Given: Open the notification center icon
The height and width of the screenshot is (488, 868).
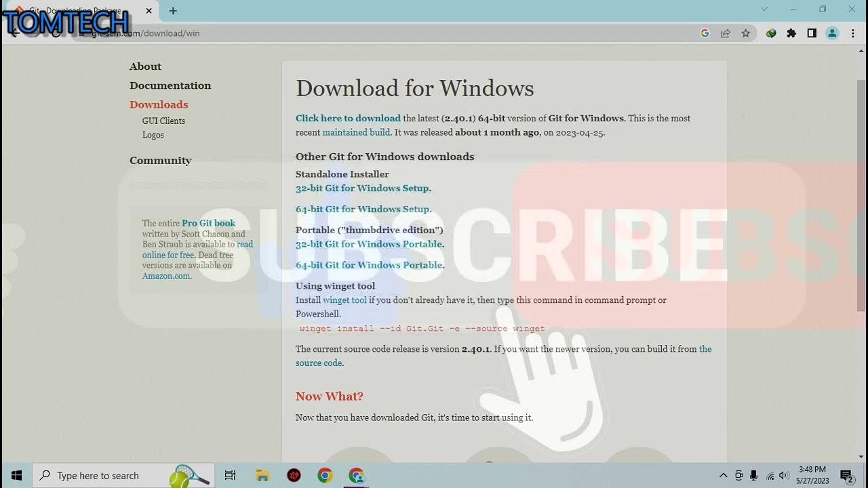Looking at the screenshot, I should (846, 476).
